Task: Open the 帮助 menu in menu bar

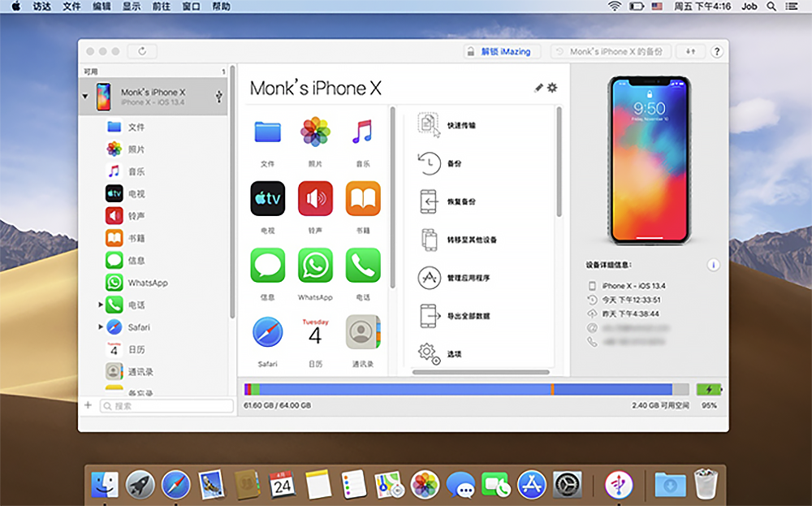Action: [x=221, y=6]
